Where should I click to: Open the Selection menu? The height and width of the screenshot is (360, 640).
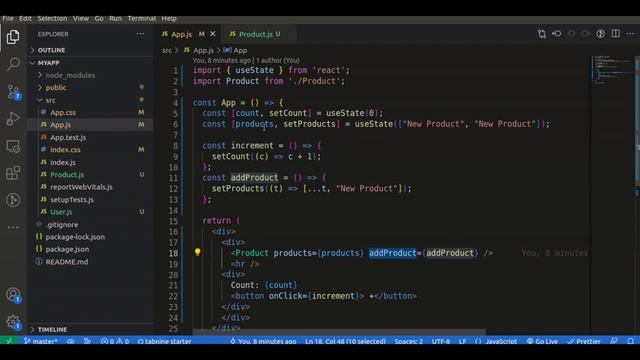pyautogui.click(x=52, y=18)
